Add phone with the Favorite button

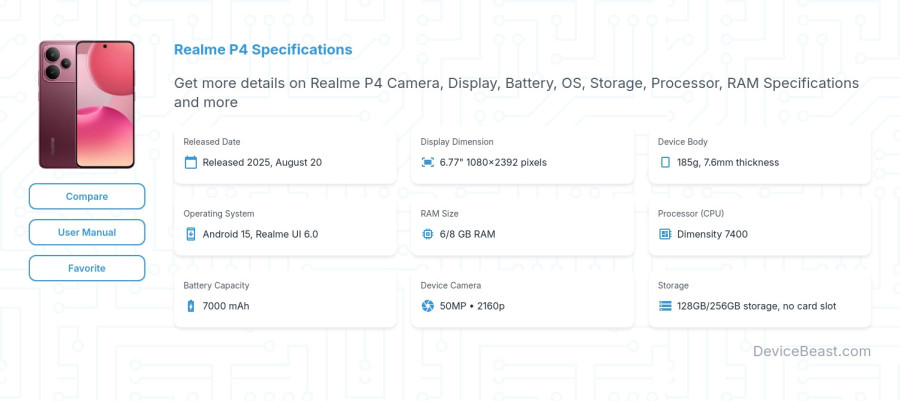(x=87, y=268)
